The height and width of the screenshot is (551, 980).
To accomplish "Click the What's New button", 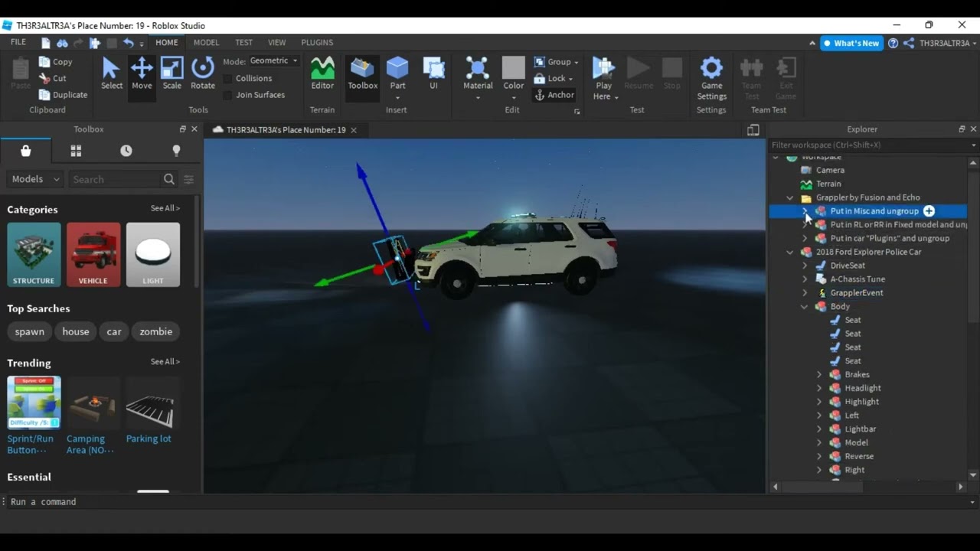I will coord(851,43).
